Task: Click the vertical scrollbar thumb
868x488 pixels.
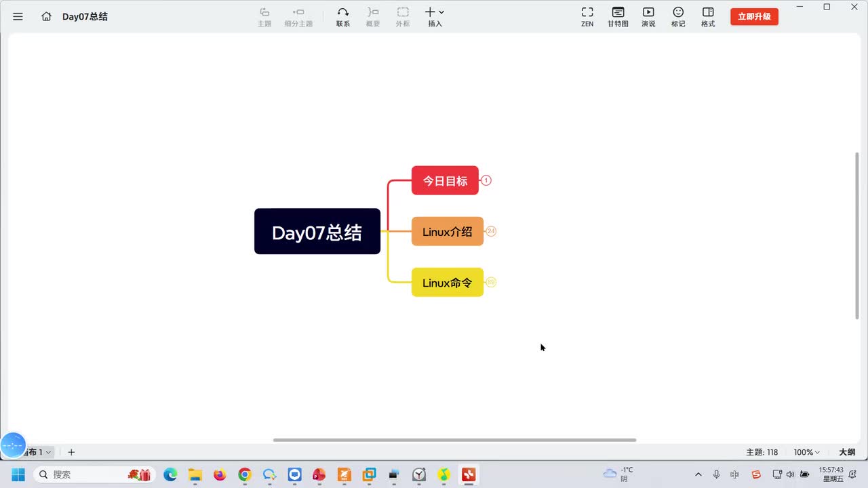Action: pyautogui.click(x=857, y=235)
